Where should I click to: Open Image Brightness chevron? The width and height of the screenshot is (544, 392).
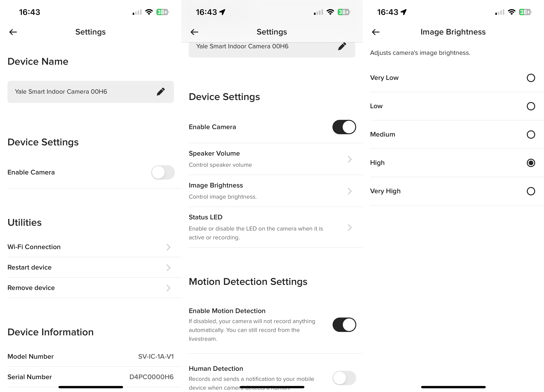[x=350, y=191]
